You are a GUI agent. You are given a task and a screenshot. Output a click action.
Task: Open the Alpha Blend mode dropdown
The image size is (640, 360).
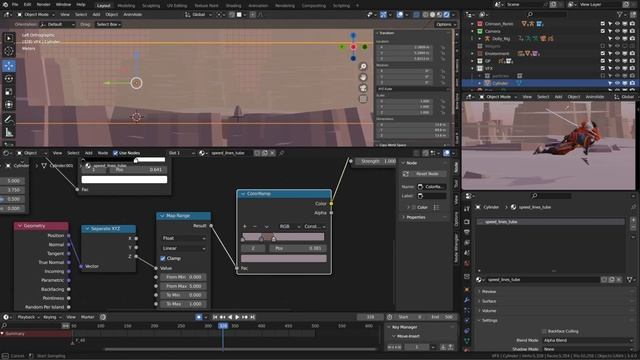pyautogui.click(x=588, y=340)
